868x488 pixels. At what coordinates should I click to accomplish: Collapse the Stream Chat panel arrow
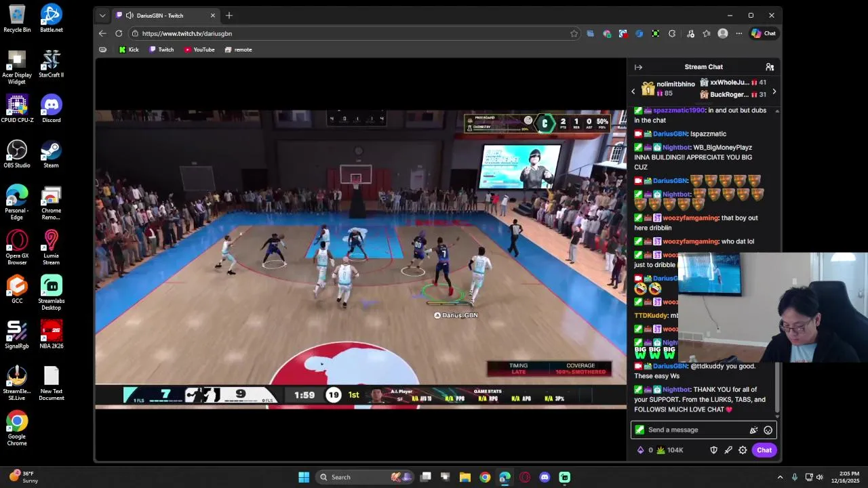coord(638,67)
